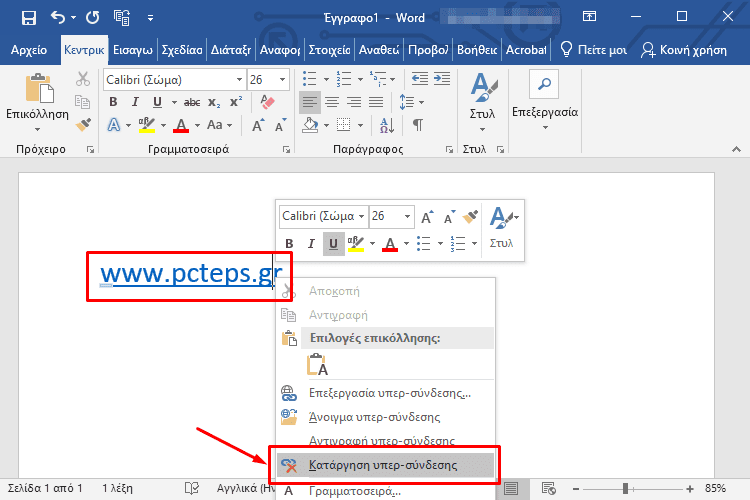Viewport: 750px width, 500px height.
Task: Click the zoom in plus button
Action: click(690, 489)
